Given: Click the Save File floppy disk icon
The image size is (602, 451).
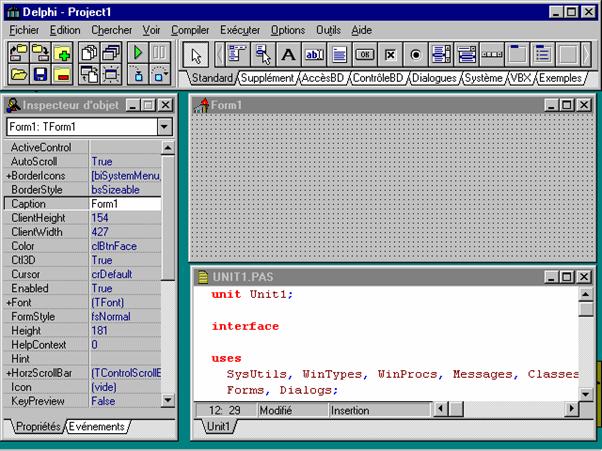Looking at the screenshot, I should (40, 74).
